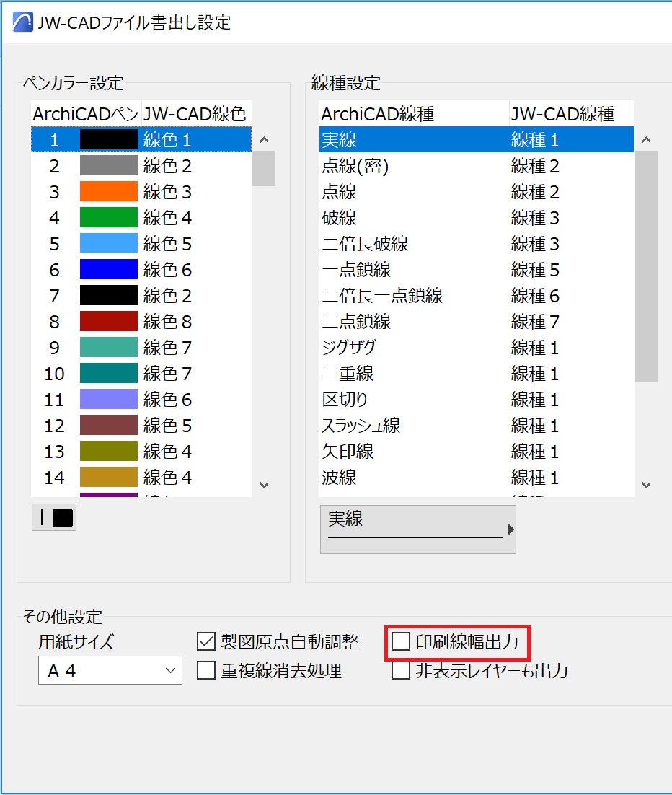Uncheck the 製図原点自動調整 checkbox
Screen dimensions: 672x795
tap(205, 642)
